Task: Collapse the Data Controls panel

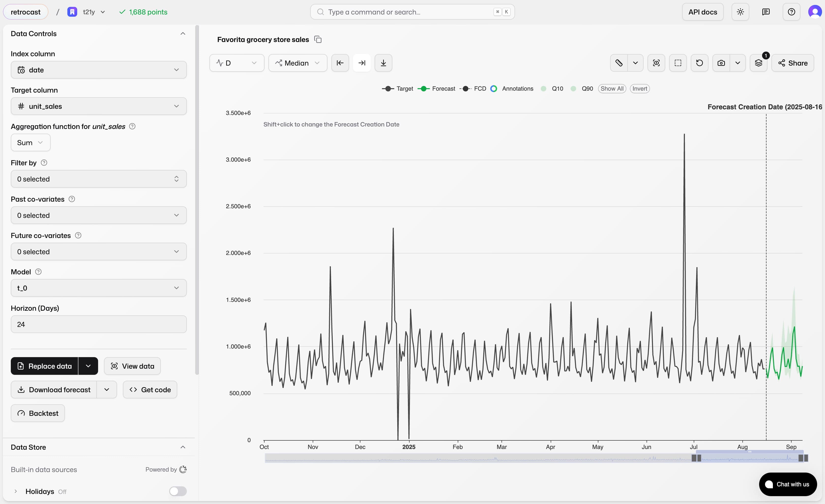Action: tap(183, 33)
